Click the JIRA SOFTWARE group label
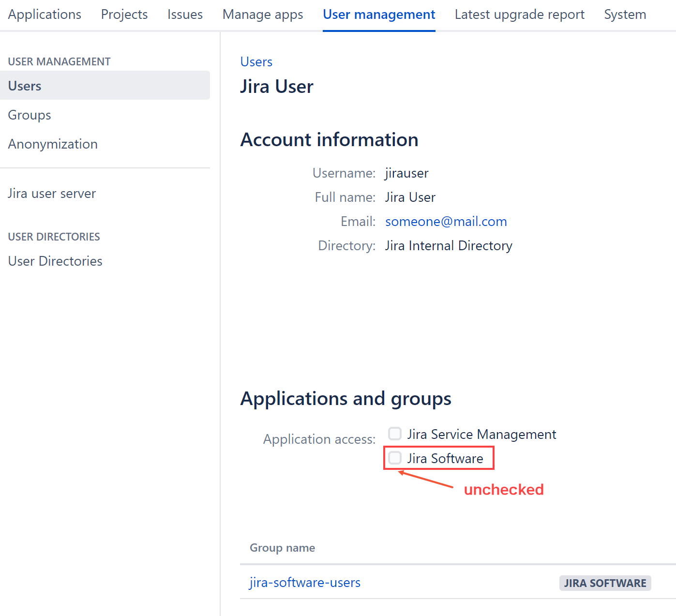This screenshot has width=676, height=616. click(x=605, y=583)
